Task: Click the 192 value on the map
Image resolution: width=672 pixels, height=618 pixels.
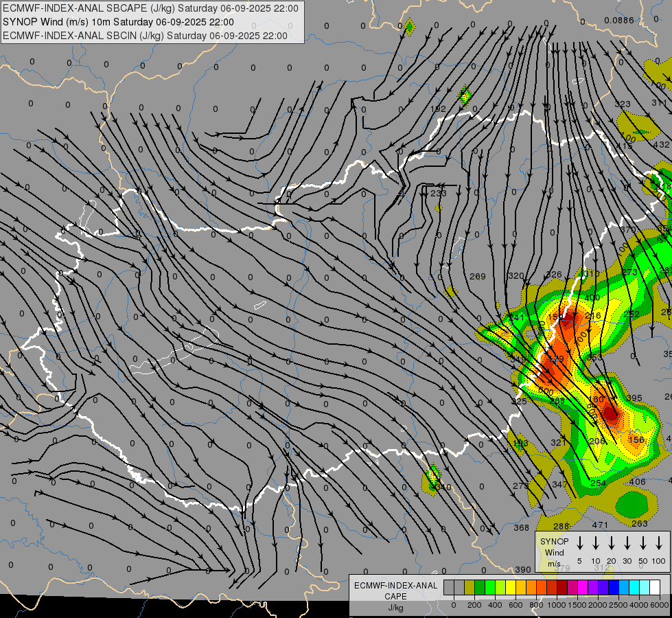Action: (x=438, y=109)
